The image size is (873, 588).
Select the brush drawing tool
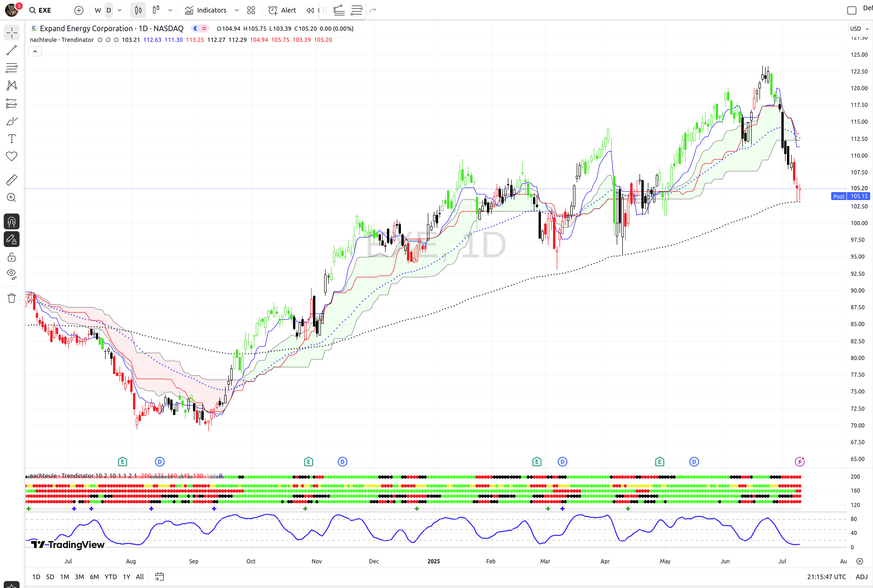(x=12, y=121)
